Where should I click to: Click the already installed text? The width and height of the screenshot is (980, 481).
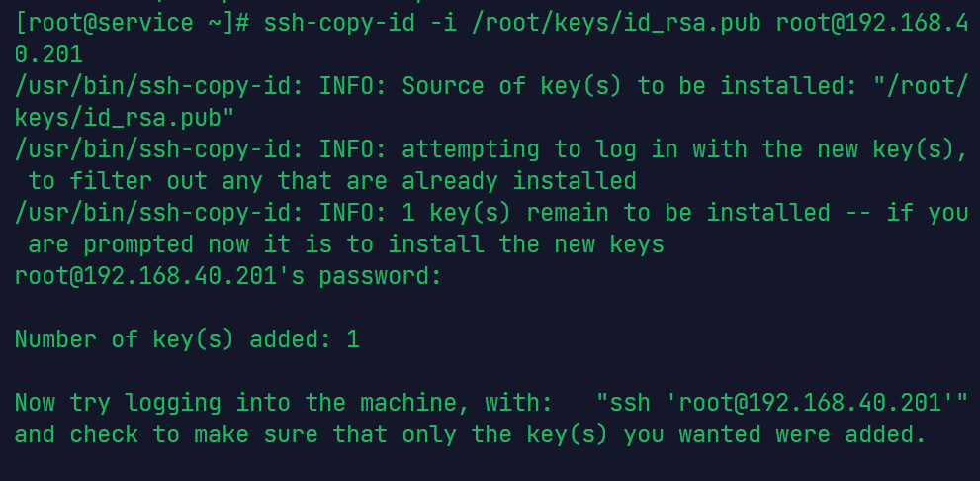coord(519,181)
